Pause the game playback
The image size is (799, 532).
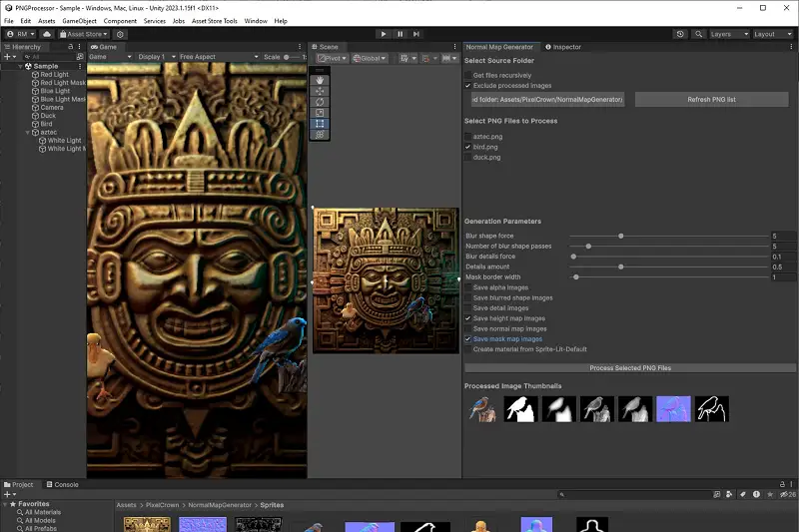point(400,34)
